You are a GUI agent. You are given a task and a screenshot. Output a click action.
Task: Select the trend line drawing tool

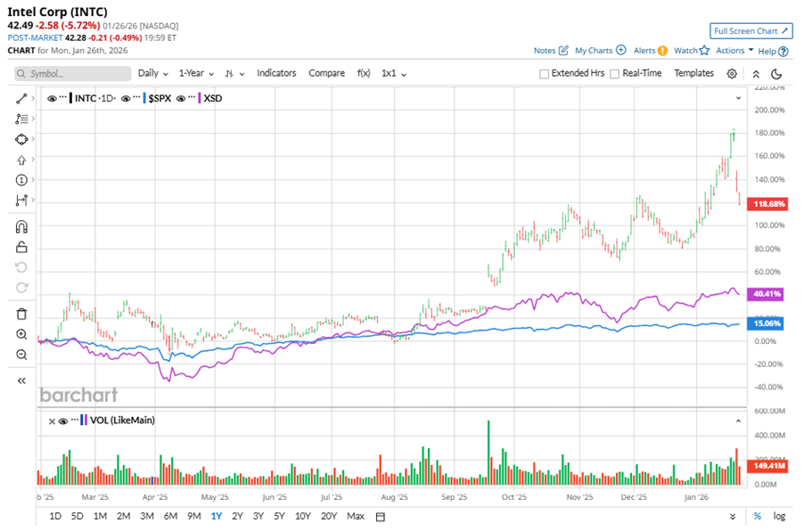tap(21, 98)
